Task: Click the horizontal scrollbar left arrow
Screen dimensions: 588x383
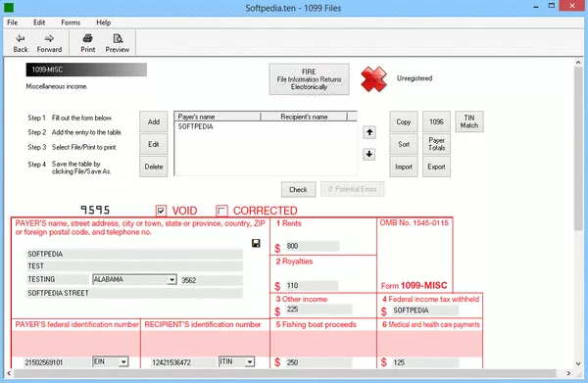Action: pyautogui.click(x=9, y=373)
